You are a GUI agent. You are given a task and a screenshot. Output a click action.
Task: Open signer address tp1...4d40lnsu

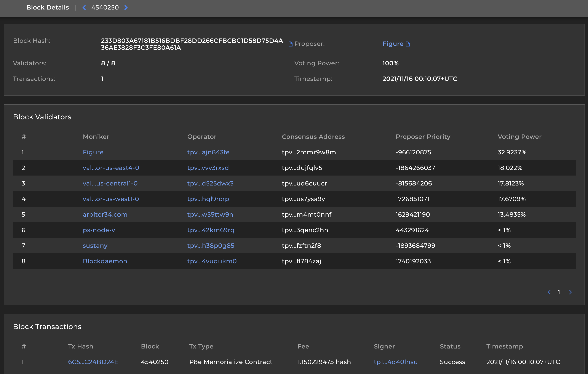396,362
